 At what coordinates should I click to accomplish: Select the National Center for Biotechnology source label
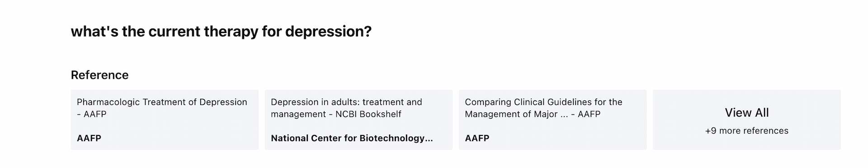[352, 138]
